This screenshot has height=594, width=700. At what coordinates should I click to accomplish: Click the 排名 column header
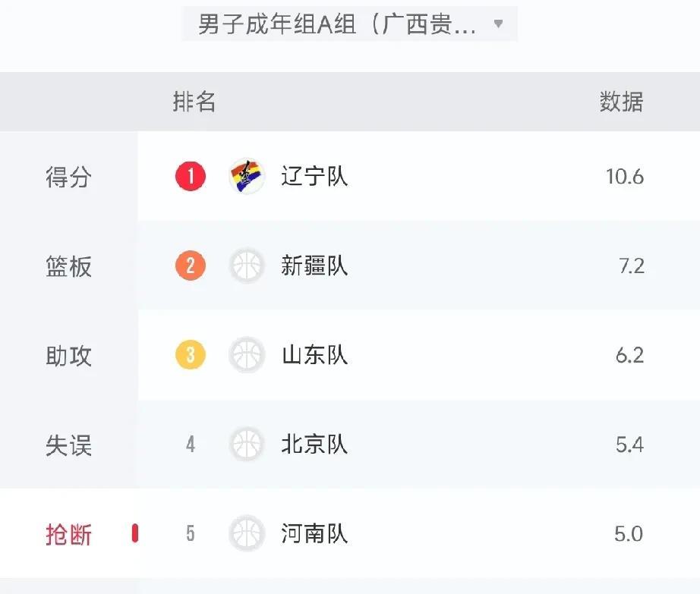click(194, 102)
